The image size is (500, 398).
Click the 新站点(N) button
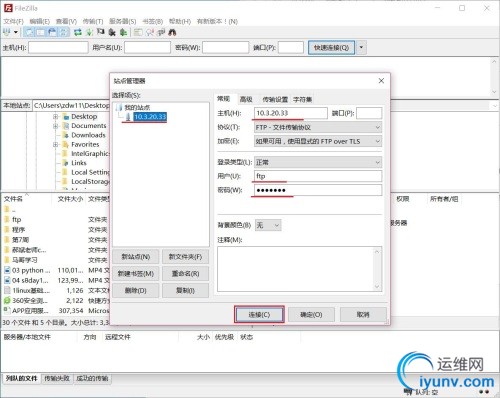click(x=136, y=257)
